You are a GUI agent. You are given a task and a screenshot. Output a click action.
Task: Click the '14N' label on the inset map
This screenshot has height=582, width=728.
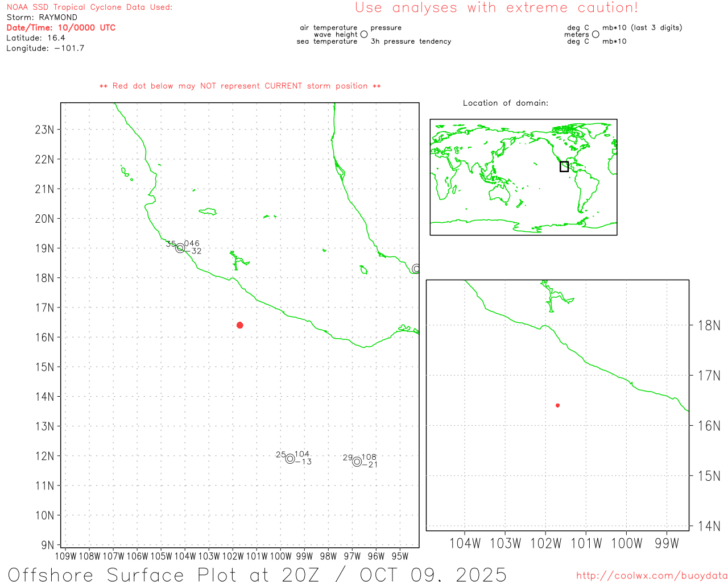(709, 526)
